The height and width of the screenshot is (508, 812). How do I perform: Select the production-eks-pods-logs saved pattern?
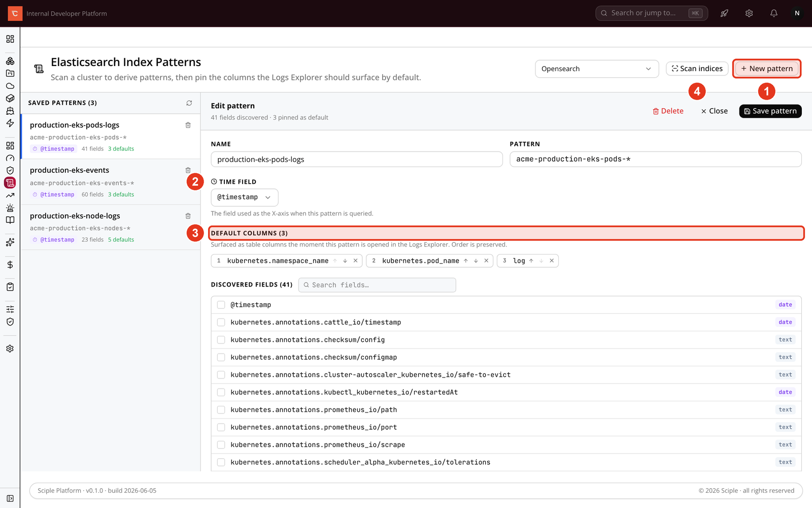coord(110,137)
